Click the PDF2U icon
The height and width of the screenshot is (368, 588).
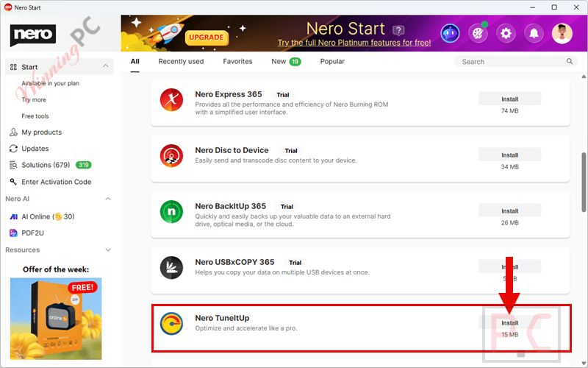[13, 233]
